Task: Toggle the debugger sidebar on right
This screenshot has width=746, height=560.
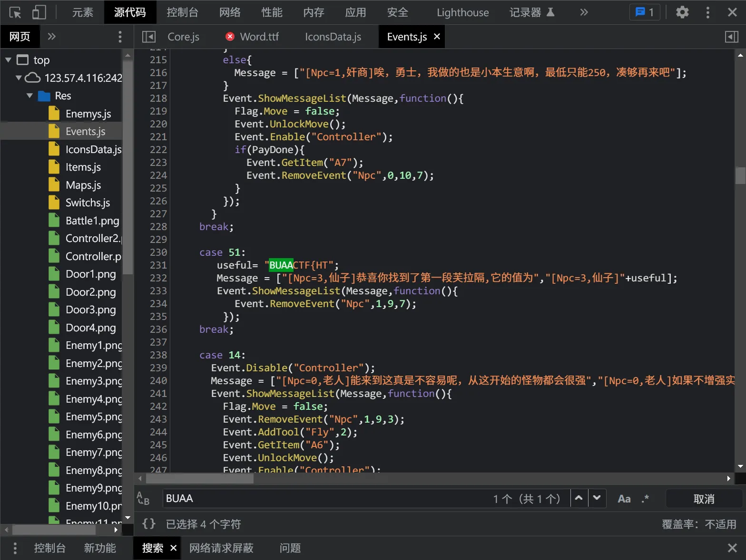Action: tap(731, 37)
